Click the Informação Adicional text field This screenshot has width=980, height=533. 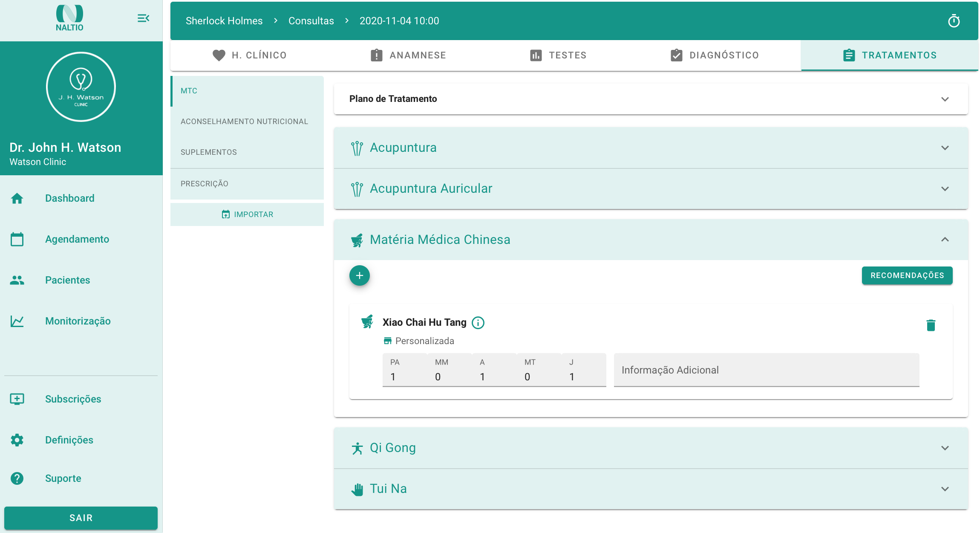tap(766, 370)
